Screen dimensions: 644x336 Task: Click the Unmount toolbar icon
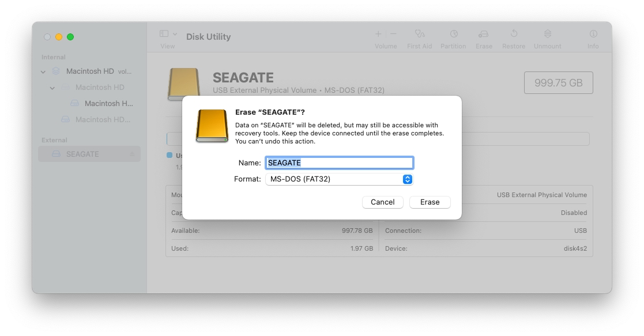[x=548, y=33]
